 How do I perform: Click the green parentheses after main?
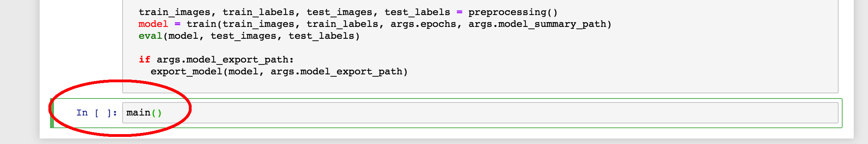156,113
